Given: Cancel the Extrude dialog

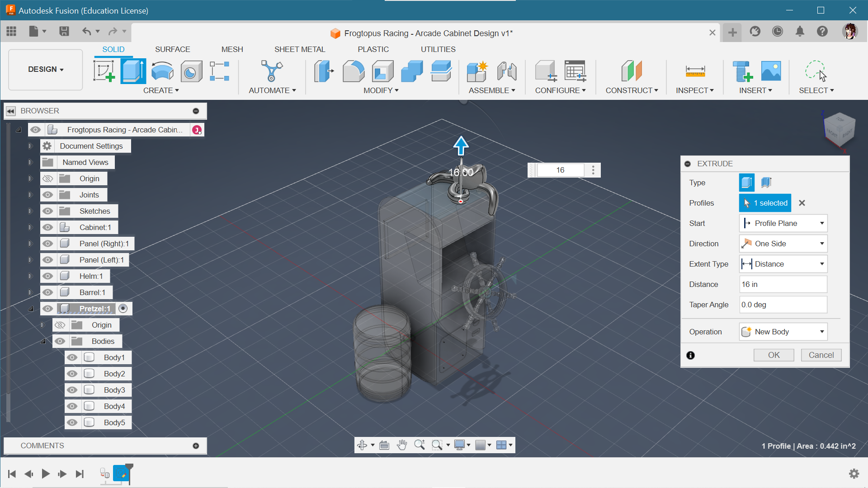Looking at the screenshot, I should click(x=821, y=355).
